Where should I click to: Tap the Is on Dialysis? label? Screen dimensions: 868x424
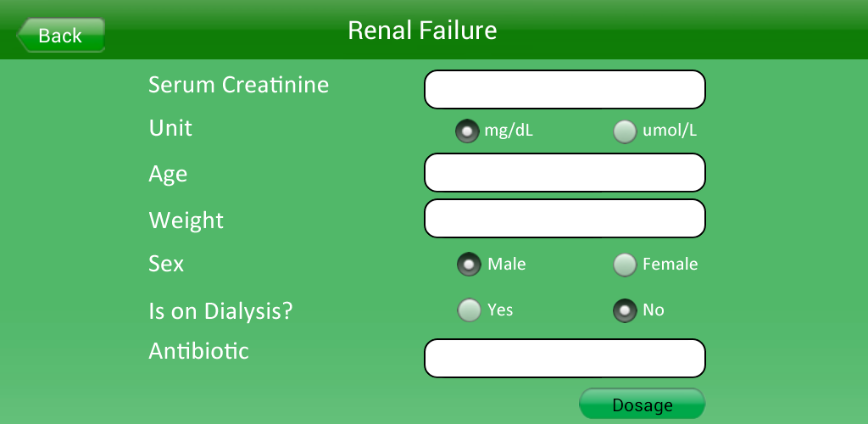coord(220,311)
